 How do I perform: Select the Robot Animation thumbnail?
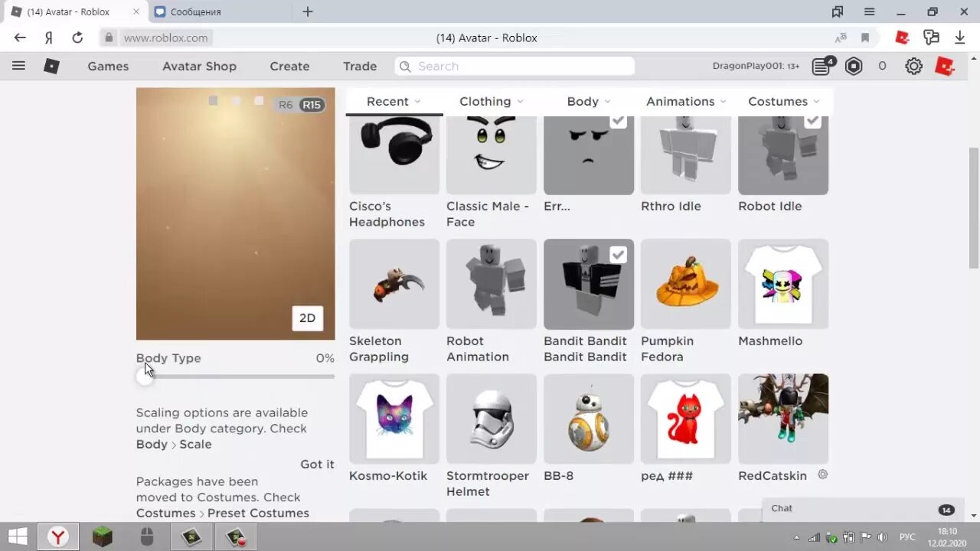492,284
